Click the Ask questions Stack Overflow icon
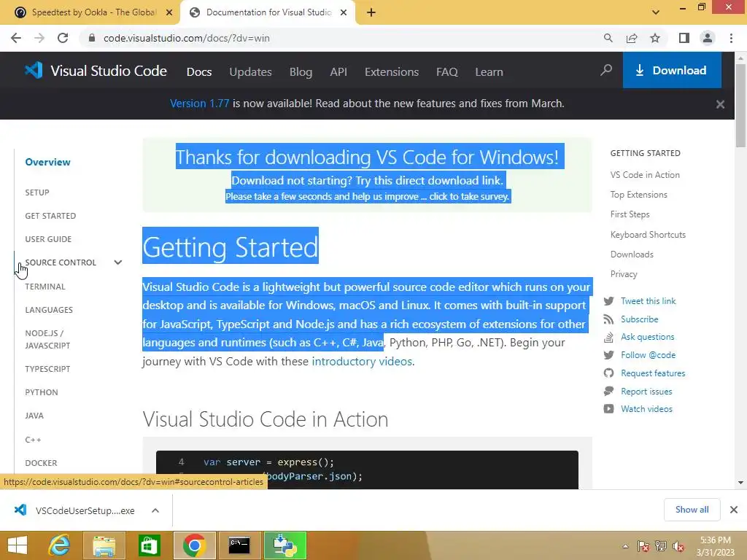This screenshot has width=747, height=560. pos(608,337)
